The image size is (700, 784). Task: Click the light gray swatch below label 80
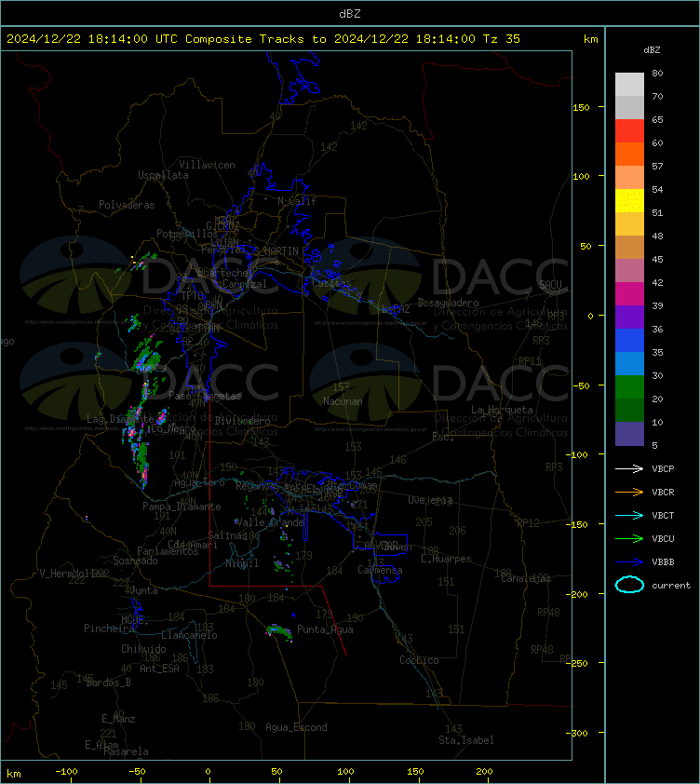pos(629,85)
